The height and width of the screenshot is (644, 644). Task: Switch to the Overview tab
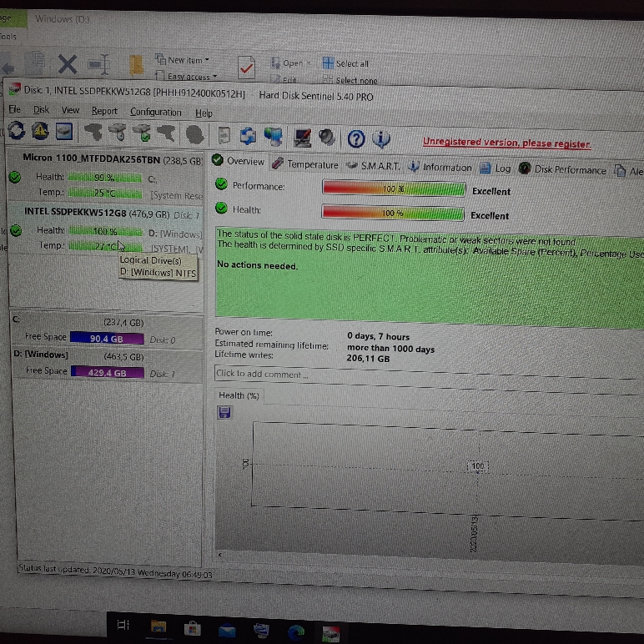click(x=239, y=161)
